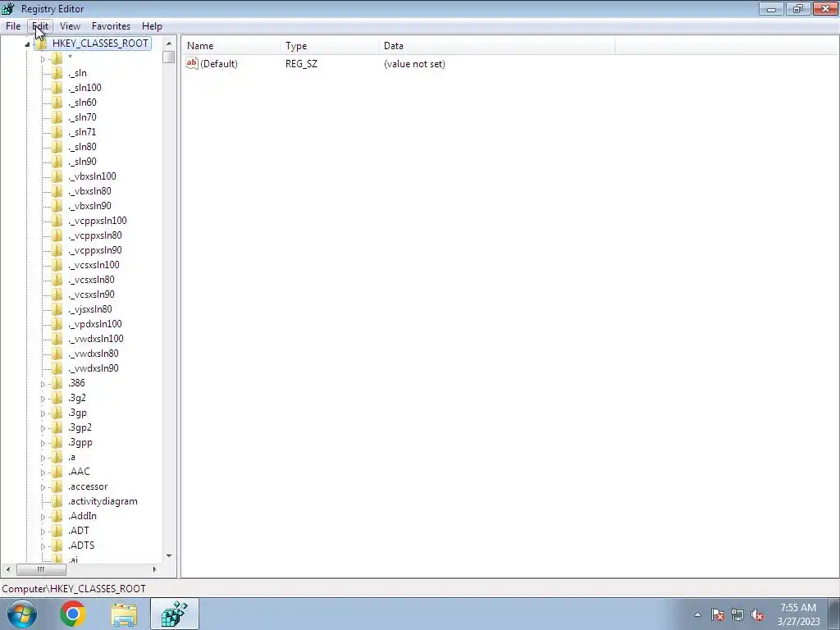Screen dimensions: 840x630
Task: Click the folder icon beside .3gpp
Action: tap(57, 442)
